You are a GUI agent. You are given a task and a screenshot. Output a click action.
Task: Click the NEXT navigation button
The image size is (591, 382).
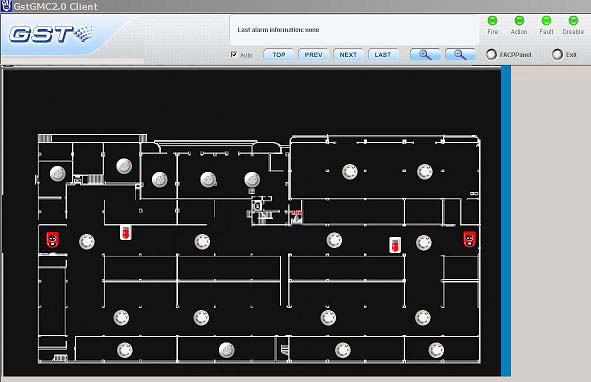(348, 55)
